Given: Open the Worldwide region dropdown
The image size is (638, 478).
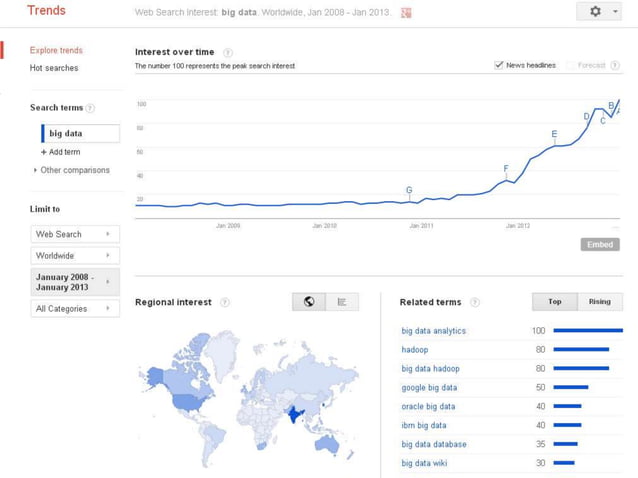Looking at the screenshot, I should pos(75,255).
